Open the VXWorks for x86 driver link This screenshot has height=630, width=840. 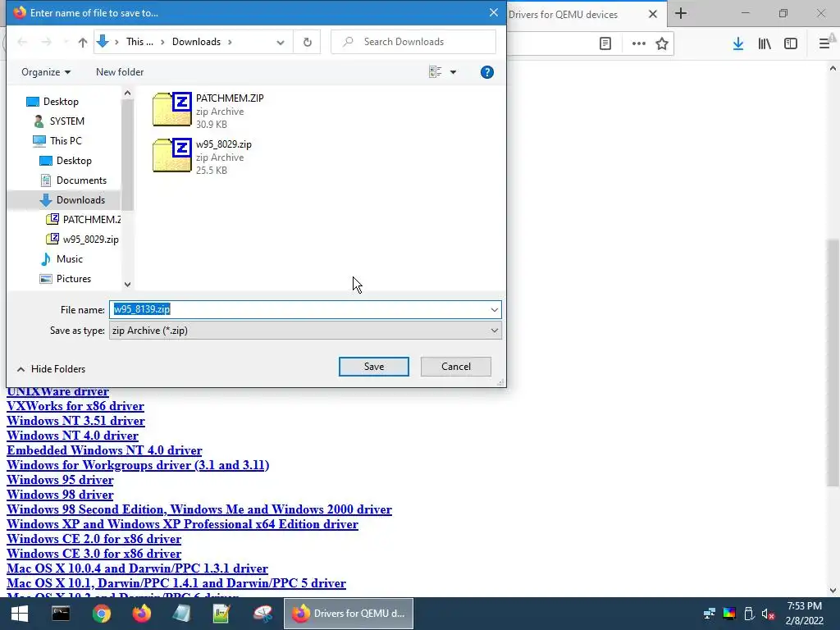[75, 406]
